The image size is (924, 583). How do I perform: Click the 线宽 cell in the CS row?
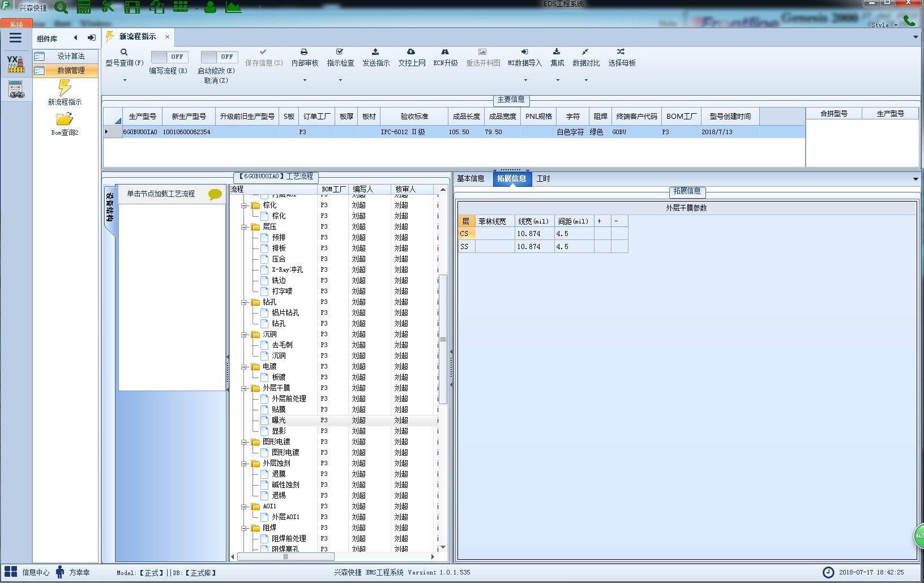[x=534, y=234]
